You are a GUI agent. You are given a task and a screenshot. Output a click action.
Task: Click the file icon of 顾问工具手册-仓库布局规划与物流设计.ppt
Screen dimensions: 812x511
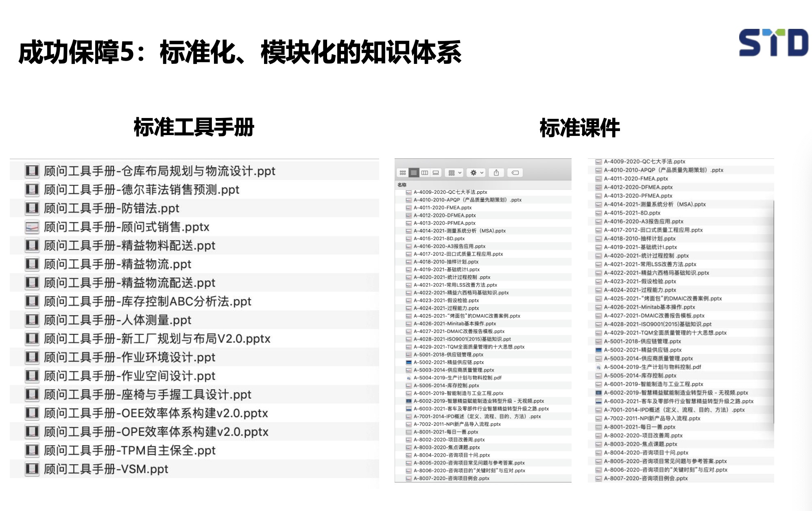(32, 171)
